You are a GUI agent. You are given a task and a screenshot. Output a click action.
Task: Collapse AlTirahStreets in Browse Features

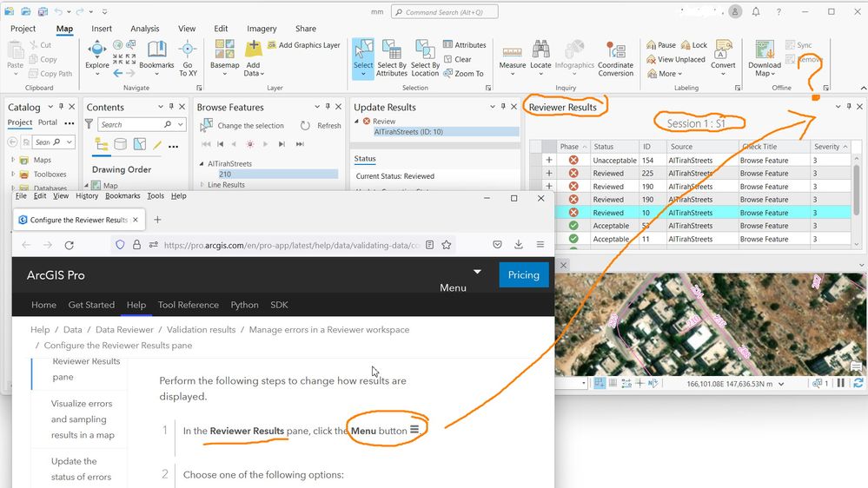[202, 164]
